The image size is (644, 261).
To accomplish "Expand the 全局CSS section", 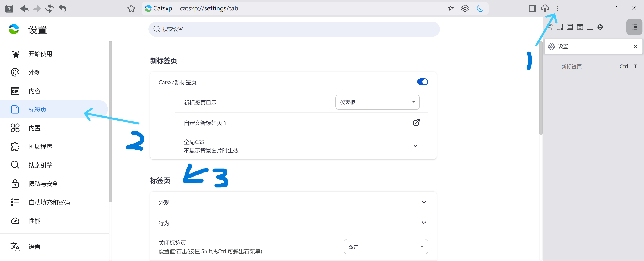I will coord(415,146).
